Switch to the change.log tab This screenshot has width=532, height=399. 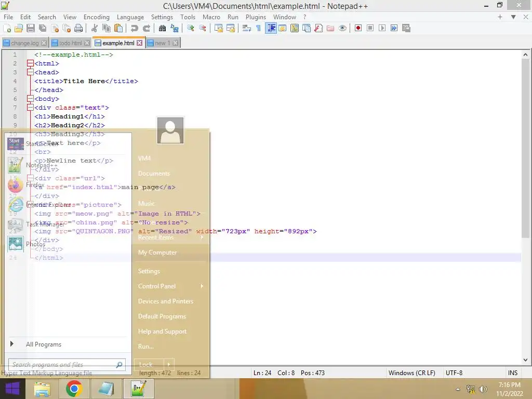pos(25,43)
